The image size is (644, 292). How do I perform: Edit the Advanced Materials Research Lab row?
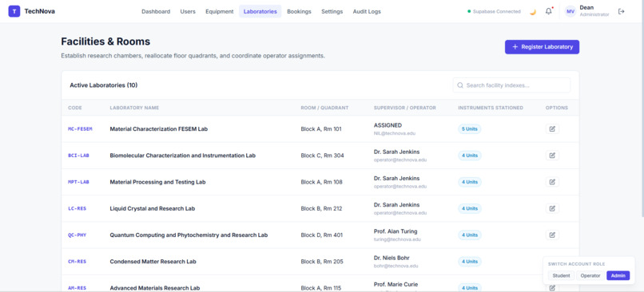pyautogui.click(x=552, y=287)
